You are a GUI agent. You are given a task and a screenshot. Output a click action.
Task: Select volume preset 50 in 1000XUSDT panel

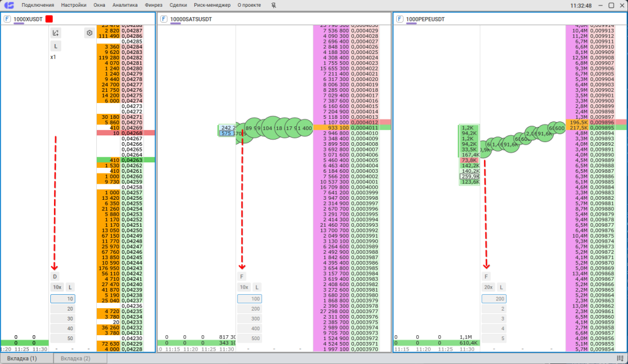[x=70, y=338]
